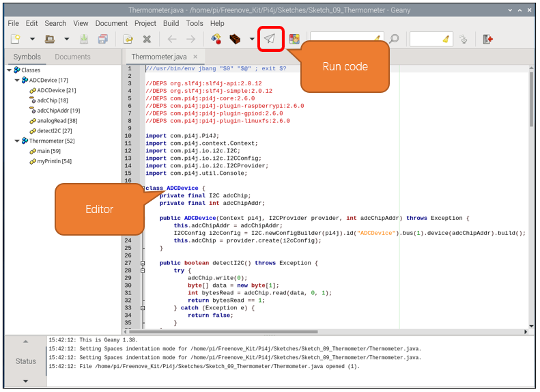Click the Classes folder icon

tap(17, 70)
